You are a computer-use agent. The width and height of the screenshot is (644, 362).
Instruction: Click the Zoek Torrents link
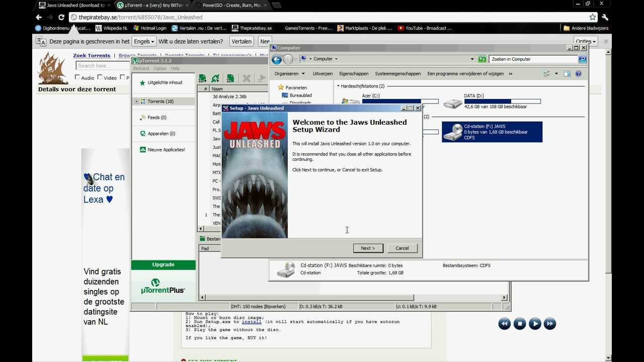coord(92,55)
